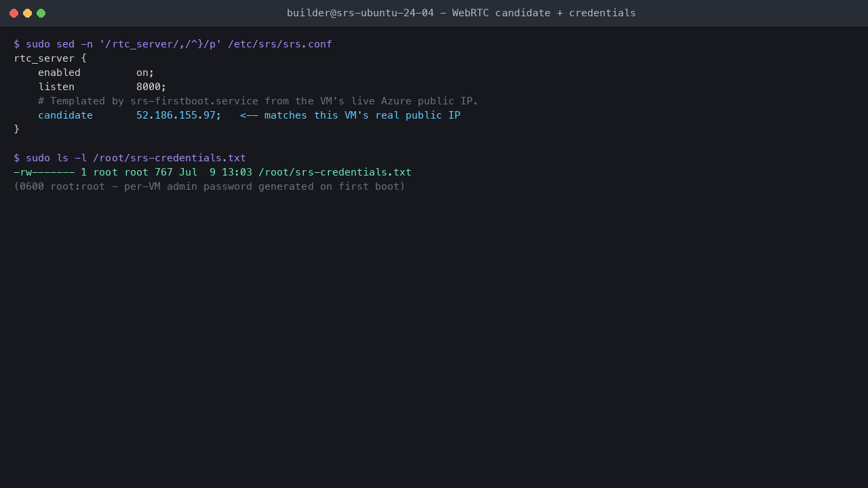This screenshot has width=868, height=488.
Task: Click the red close window button
Action: 14,13
